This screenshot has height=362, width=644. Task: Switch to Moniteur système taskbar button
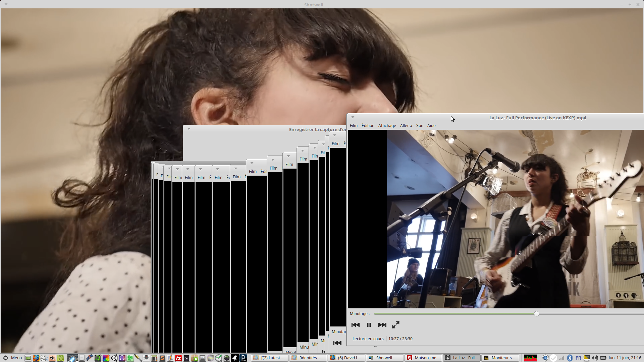pos(500,358)
